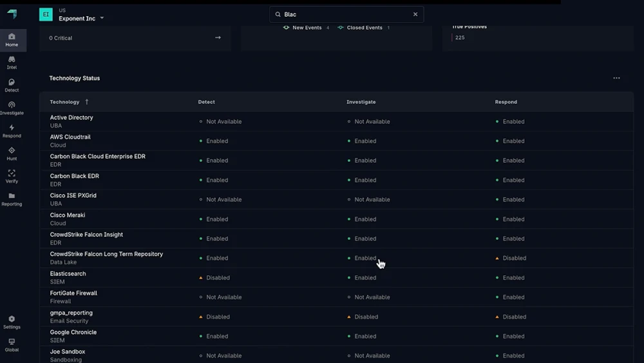Screen dimensions: 644x363
Task: Click FortiGate Firewall Investigate 'Not Available'
Action: pos(368,297)
